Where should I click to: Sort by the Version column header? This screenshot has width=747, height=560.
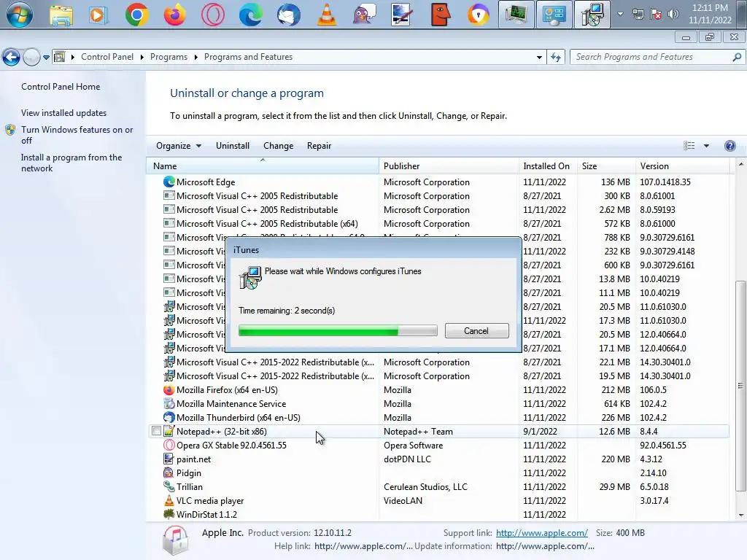[682, 166]
